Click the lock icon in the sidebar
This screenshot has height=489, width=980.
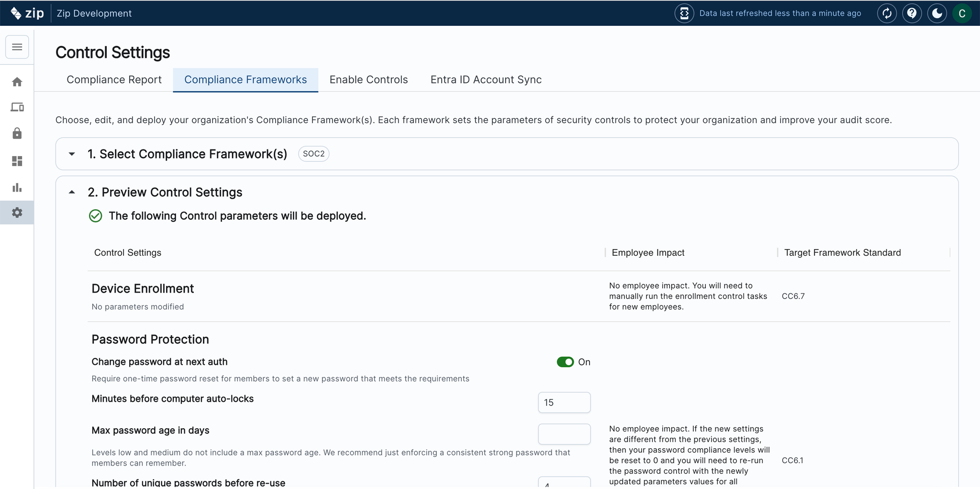[x=17, y=133]
